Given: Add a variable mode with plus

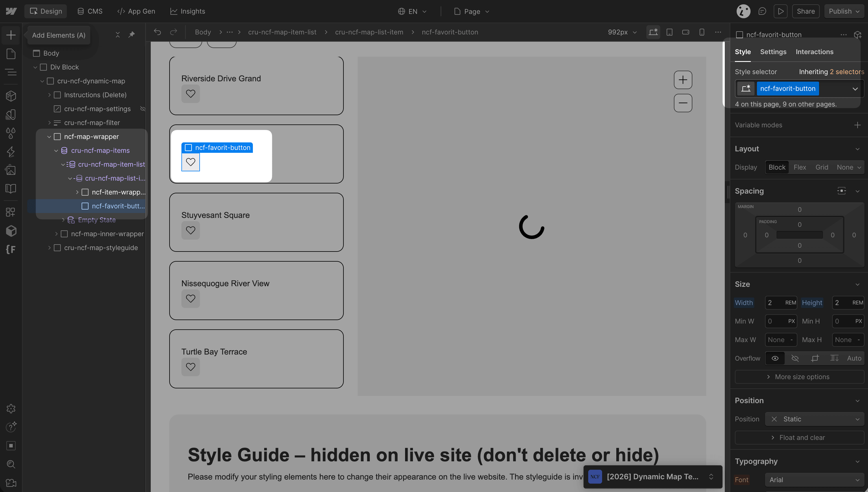Looking at the screenshot, I should tap(857, 125).
